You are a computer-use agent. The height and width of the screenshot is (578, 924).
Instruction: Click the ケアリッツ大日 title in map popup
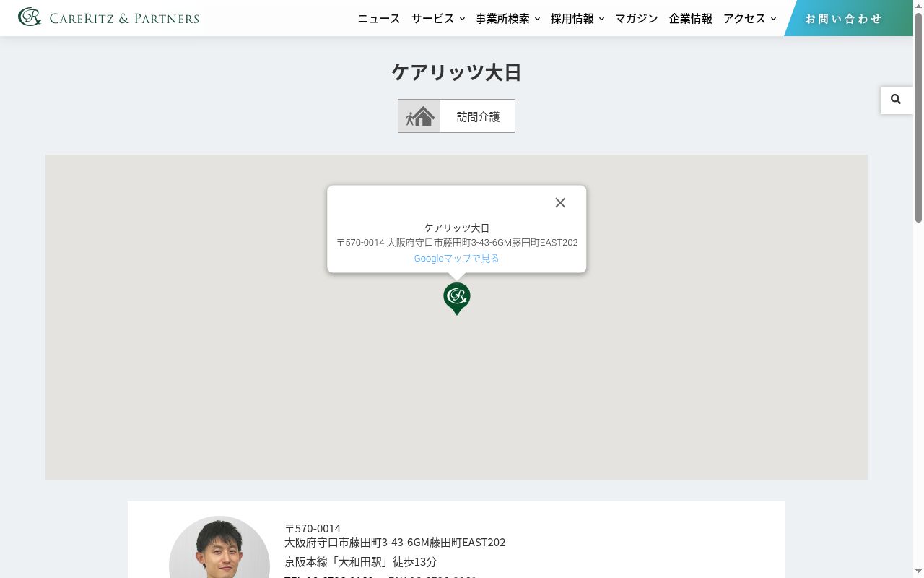coord(457,228)
